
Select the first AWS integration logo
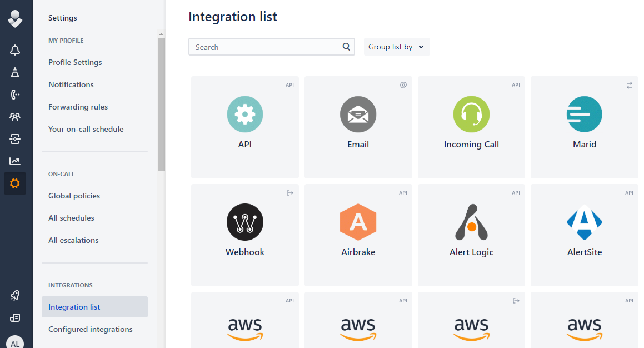pyautogui.click(x=245, y=329)
